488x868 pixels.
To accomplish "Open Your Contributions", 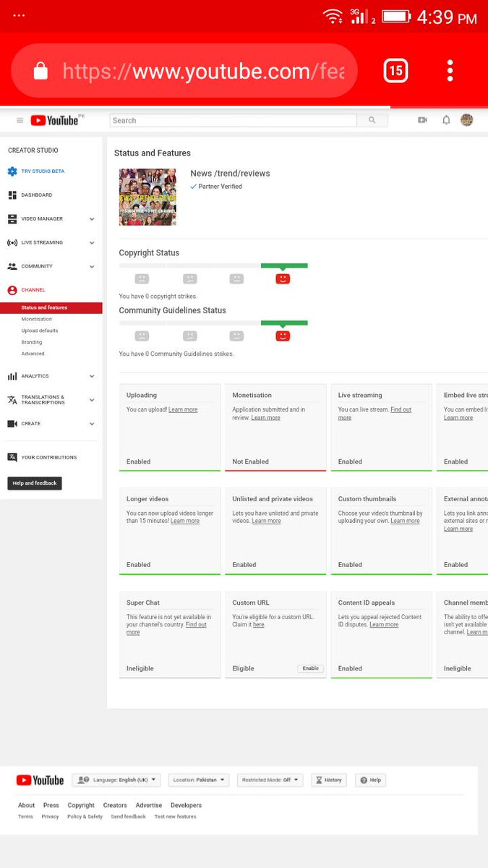I will 48,457.
